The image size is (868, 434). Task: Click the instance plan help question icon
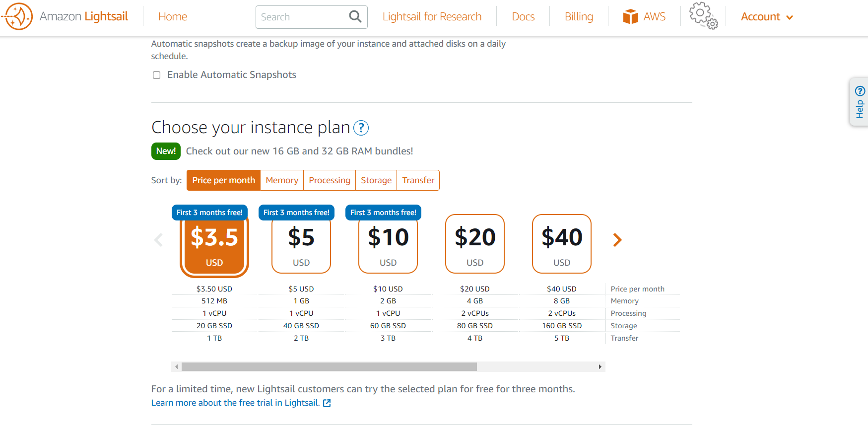[361, 128]
